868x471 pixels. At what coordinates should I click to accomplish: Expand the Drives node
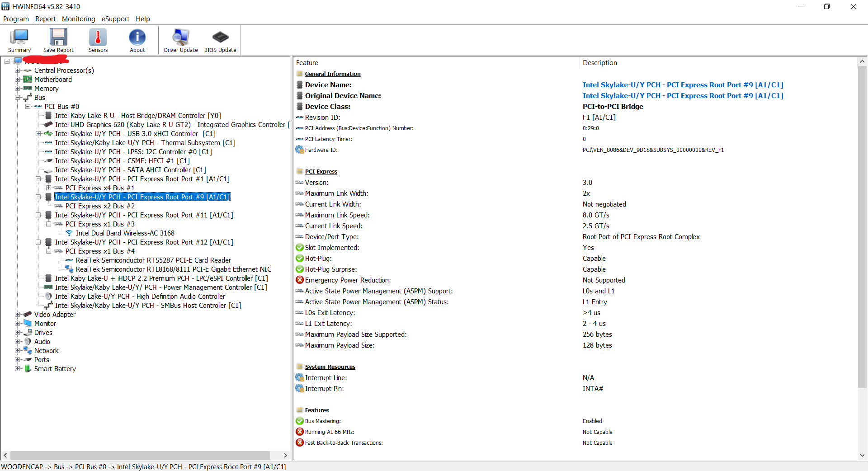point(17,333)
